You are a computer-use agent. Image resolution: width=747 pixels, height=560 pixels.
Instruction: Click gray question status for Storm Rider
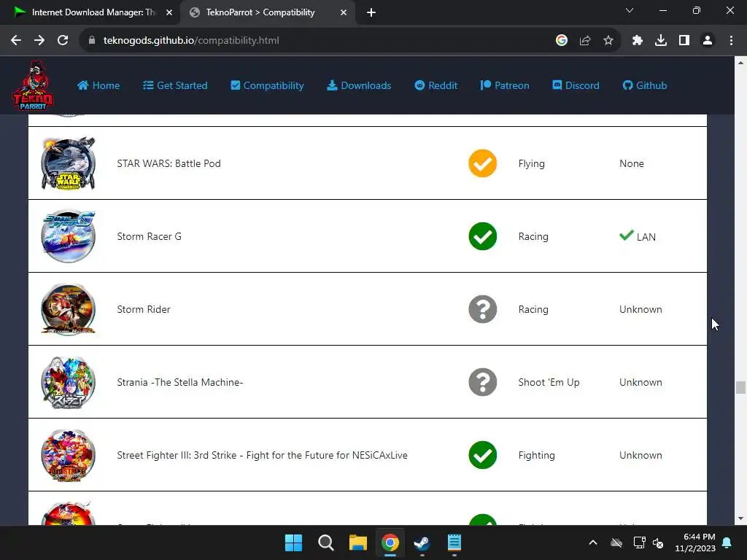pos(483,309)
